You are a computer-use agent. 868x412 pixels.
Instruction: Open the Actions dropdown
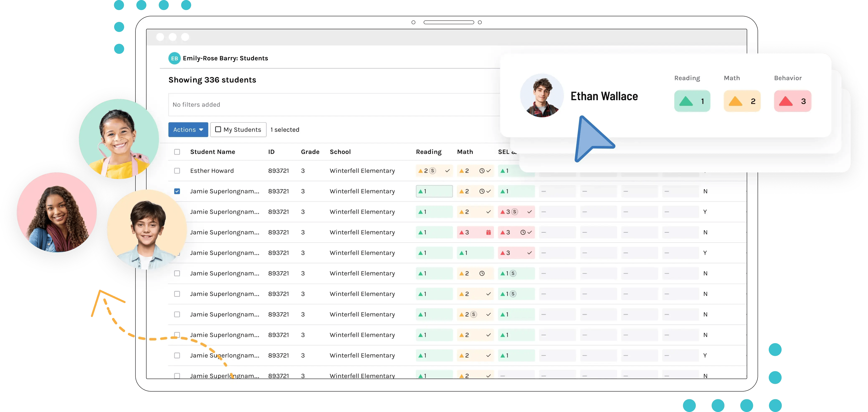click(x=188, y=129)
